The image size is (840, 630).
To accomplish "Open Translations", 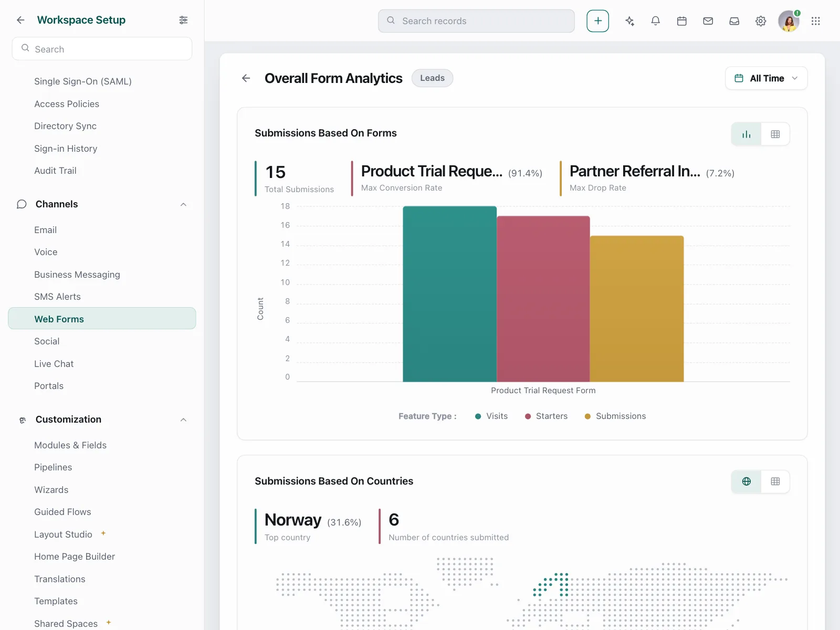I will tap(60, 579).
